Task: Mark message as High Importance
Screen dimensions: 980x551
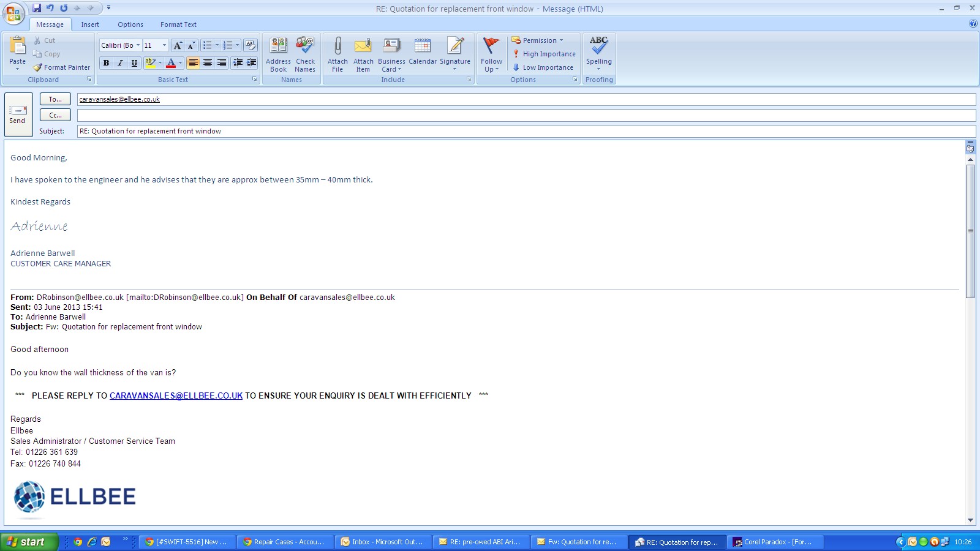Action: coord(544,54)
